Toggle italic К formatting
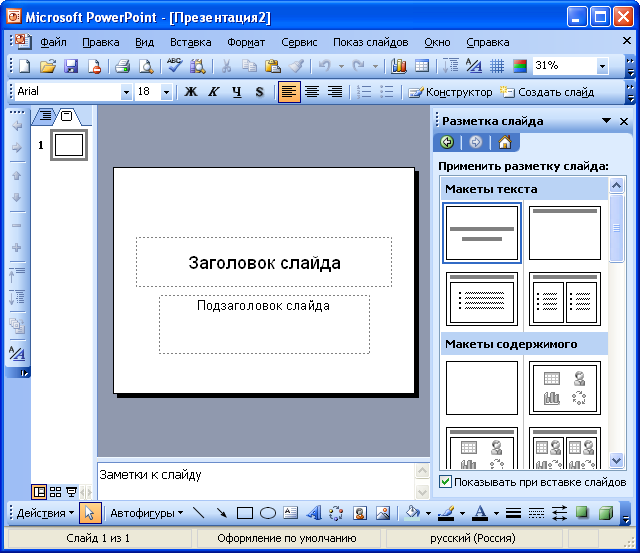Viewport: 640px width, 553px height. coord(213,92)
